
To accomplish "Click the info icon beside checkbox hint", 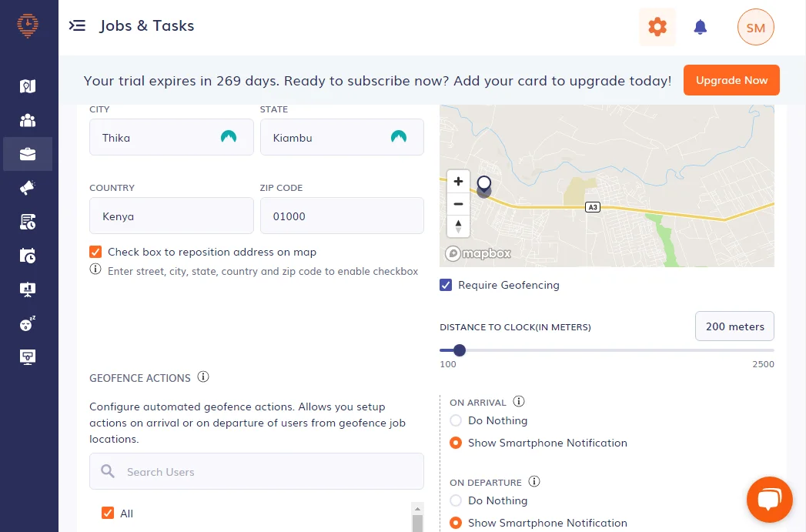I will 95,269.
